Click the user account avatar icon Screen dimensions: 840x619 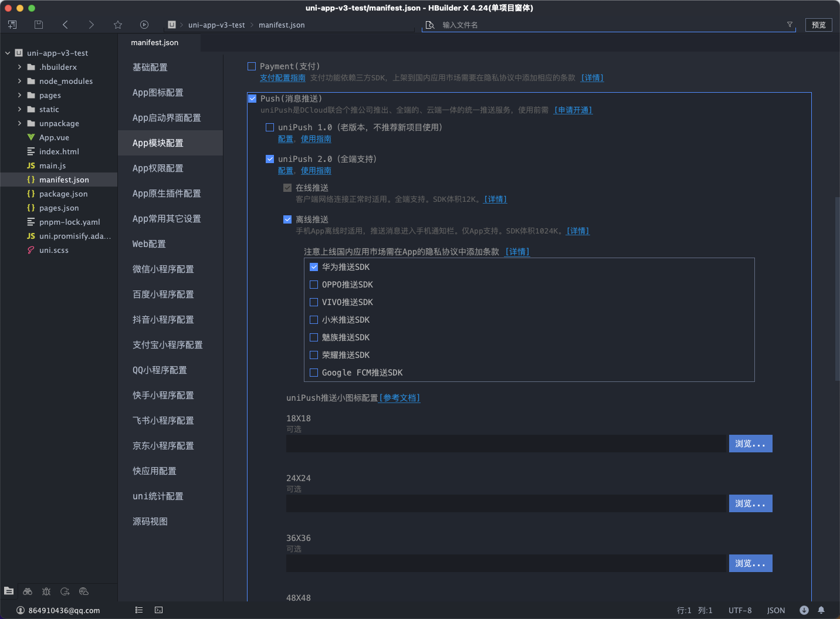21,610
